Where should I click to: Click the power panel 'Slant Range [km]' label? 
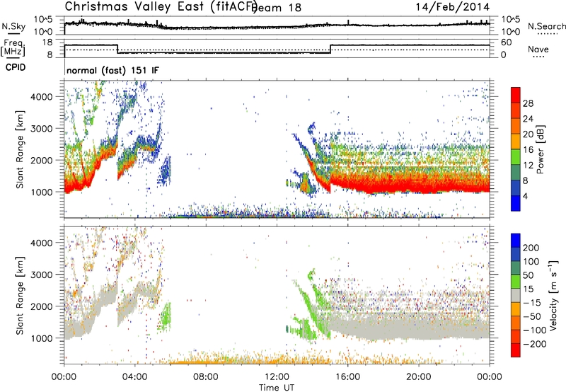pyautogui.click(x=20, y=149)
